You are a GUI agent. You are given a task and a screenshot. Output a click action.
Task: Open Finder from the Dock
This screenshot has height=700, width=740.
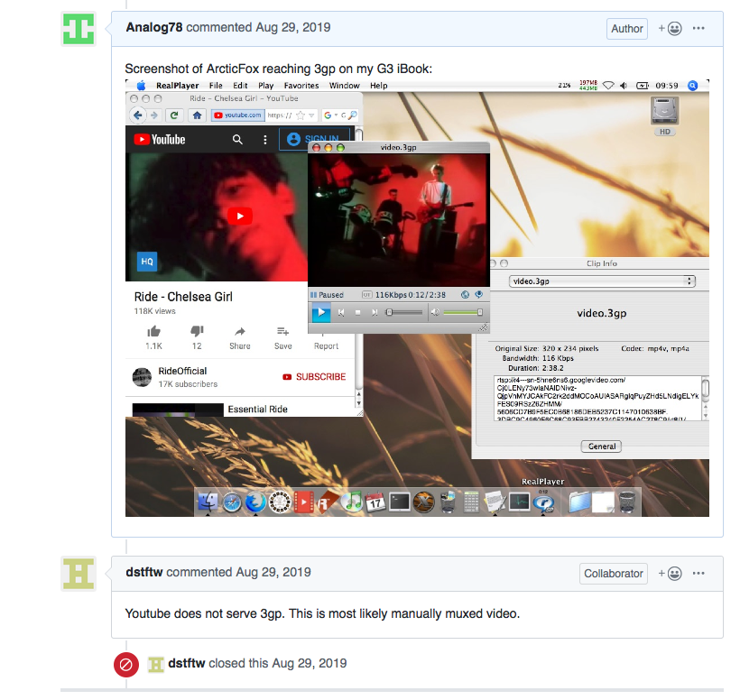coord(208,502)
